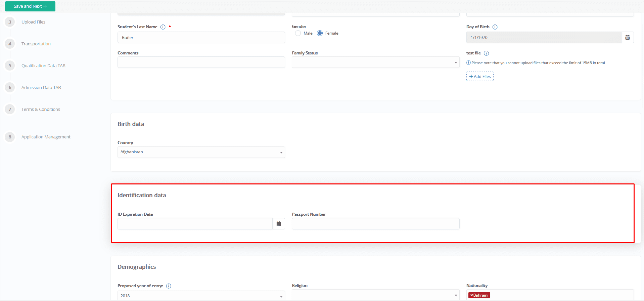
Task: Open the Proposed year of entry dropdown
Action: coord(201,296)
